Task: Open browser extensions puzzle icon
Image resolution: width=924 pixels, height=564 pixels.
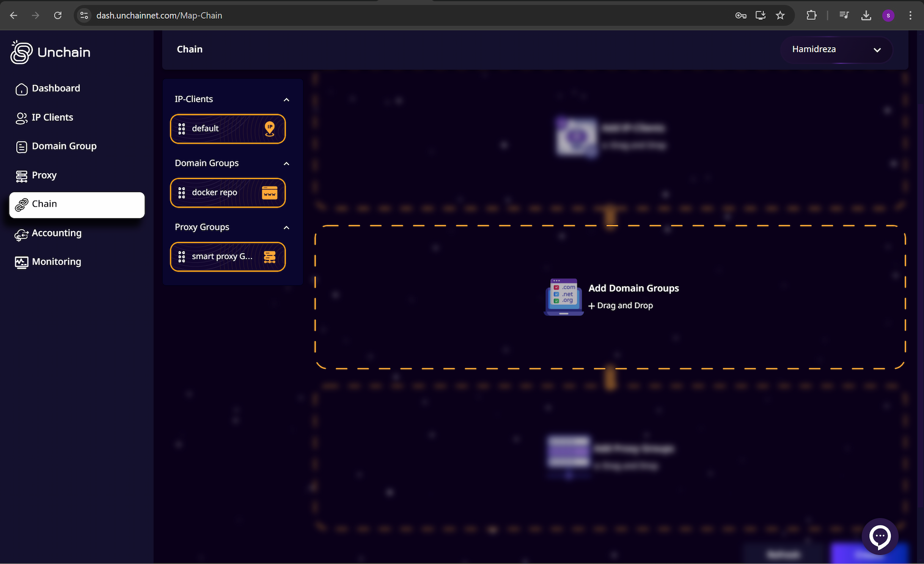Action: (x=811, y=15)
